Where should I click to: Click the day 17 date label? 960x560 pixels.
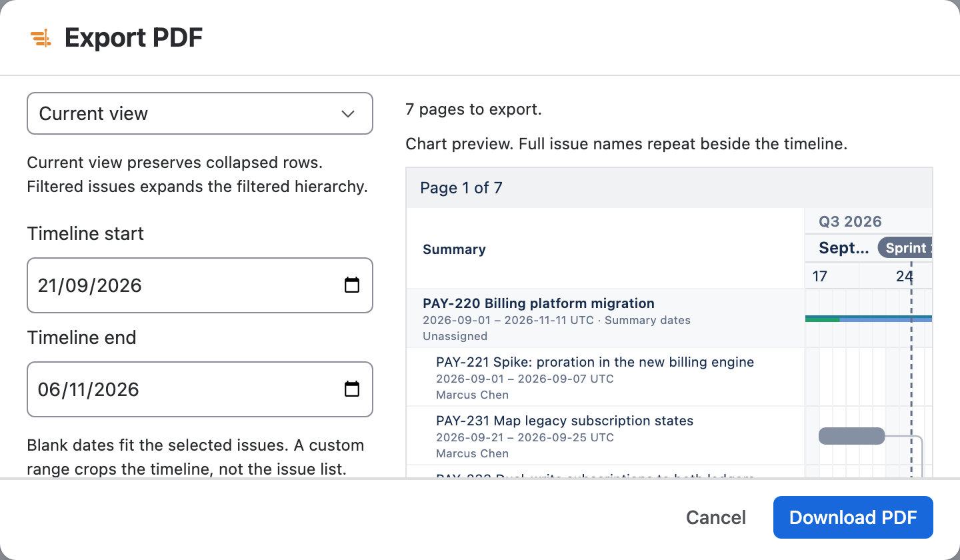[x=819, y=276]
